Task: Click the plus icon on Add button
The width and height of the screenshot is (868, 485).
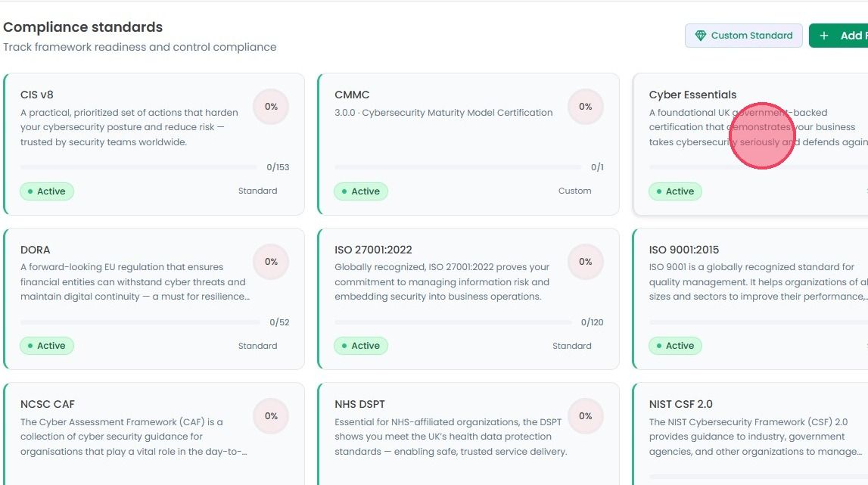Action: click(x=823, y=36)
